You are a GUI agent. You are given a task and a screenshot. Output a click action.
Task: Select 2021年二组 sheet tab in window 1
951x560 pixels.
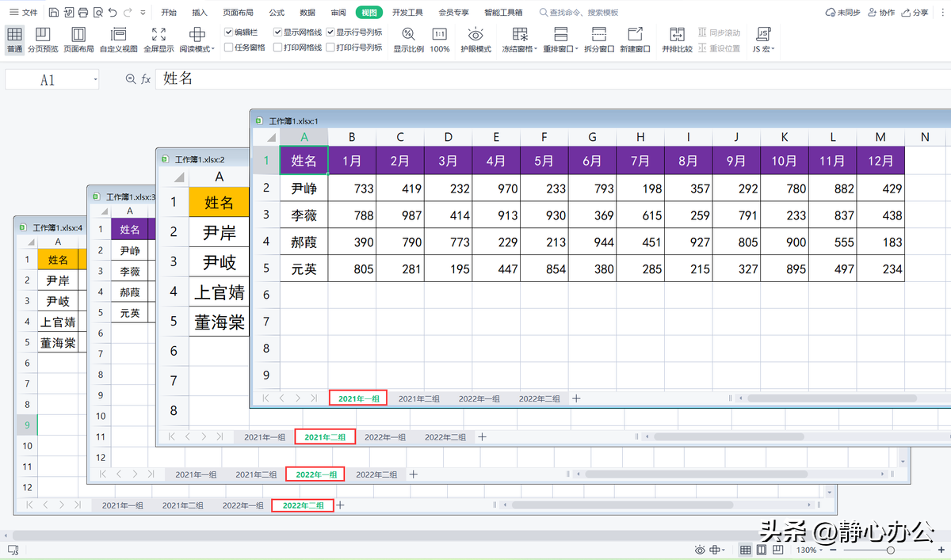tap(419, 398)
